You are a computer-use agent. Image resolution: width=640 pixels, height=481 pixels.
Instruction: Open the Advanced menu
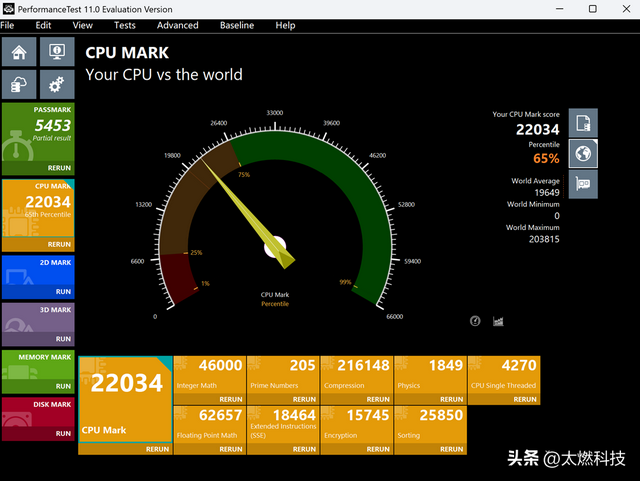pos(177,25)
